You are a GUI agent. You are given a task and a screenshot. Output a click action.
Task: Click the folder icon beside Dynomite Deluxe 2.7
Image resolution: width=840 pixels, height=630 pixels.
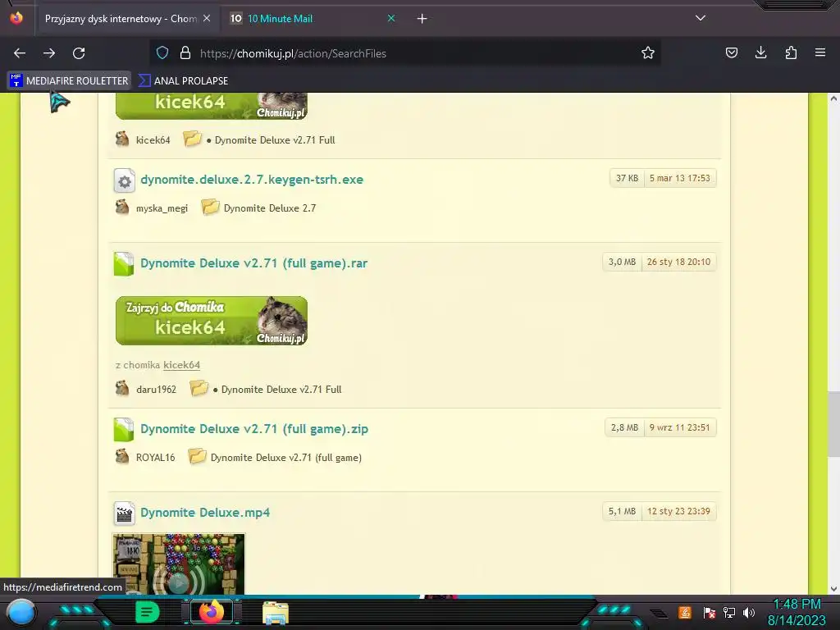(210, 208)
